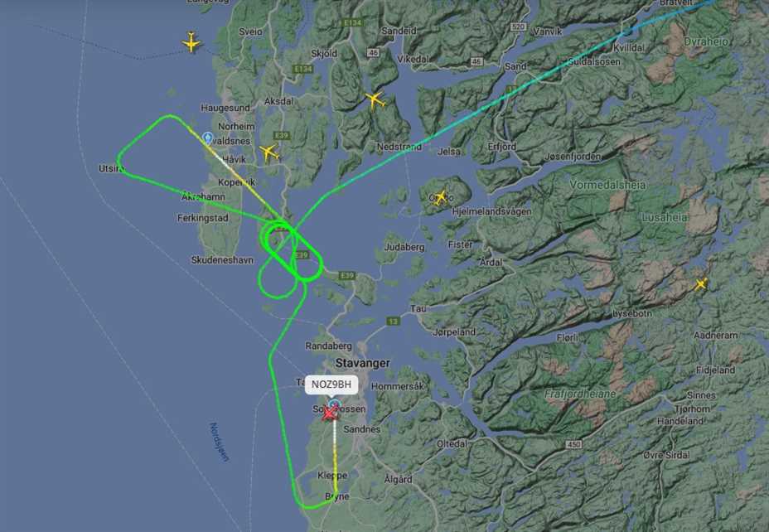Click the route 13 road shield near Tau
The height and width of the screenshot is (532, 769).
393,322
